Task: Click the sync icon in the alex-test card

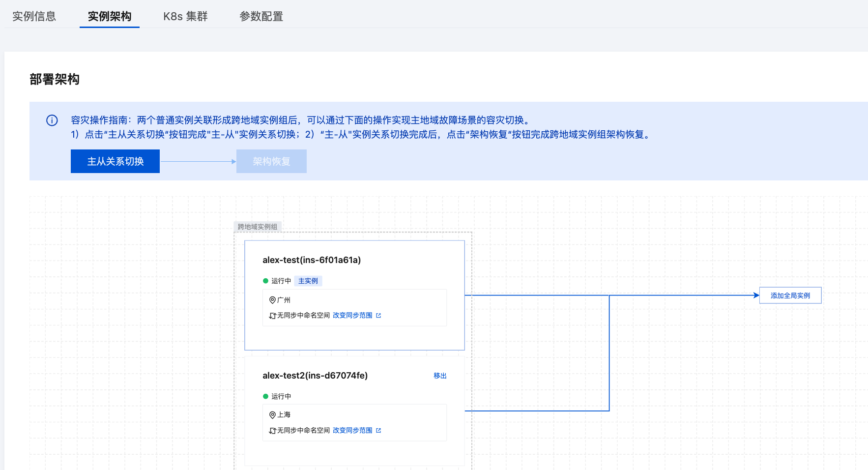Action: point(272,316)
